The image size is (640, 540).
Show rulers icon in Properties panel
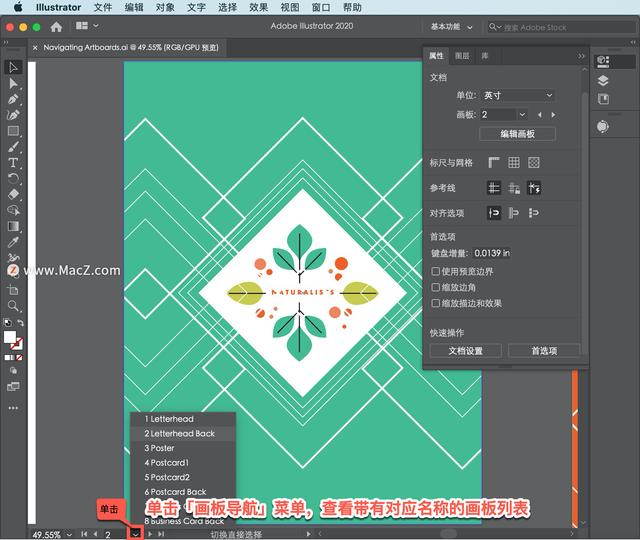[494, 162]
